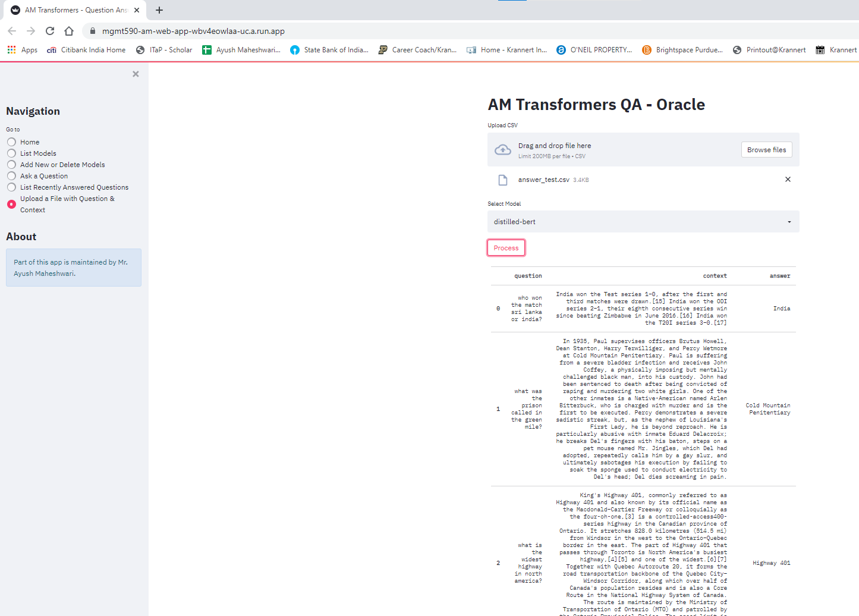Click inside the browser address bar

click(x=238, y=30)
